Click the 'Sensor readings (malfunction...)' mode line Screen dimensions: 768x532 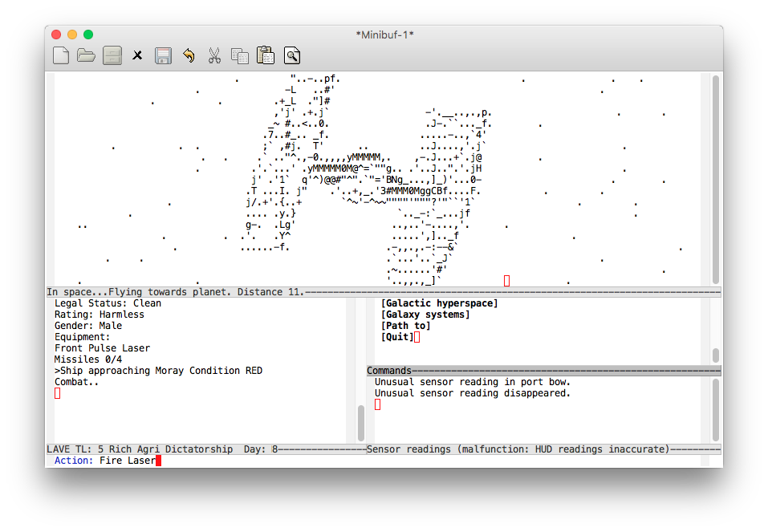[x=543, y=449]
